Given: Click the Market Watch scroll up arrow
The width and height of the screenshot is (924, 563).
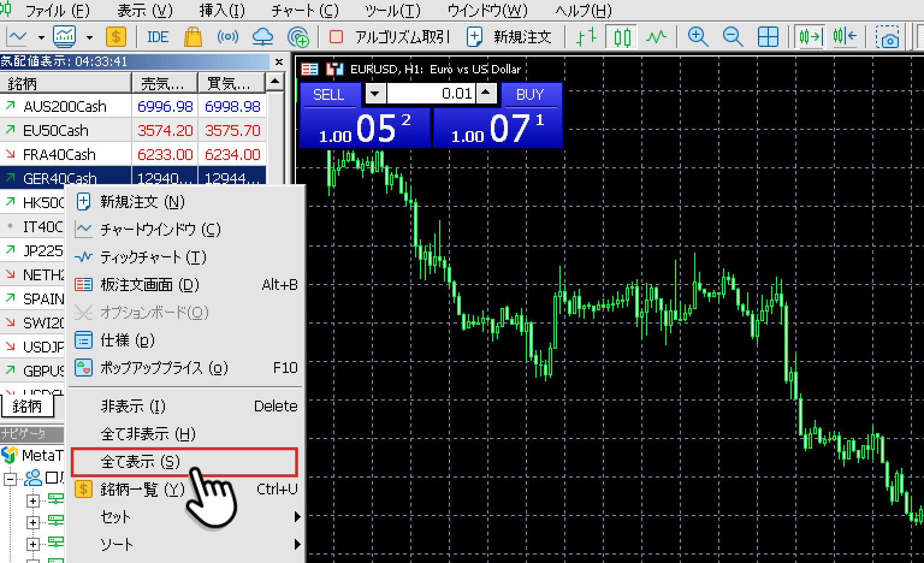Looking at the screenshot, I should click(275, 81).
